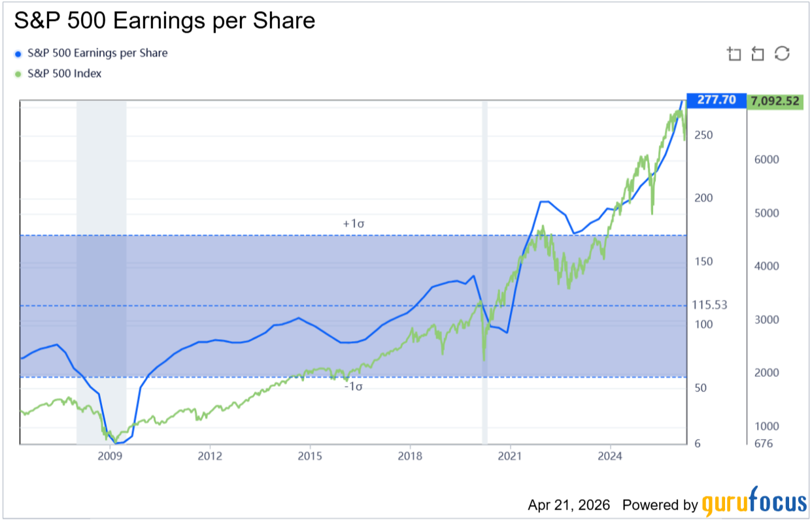Toggle the S&P 500 Index series label
Viewport: 812px width, 522px height.
65,74
